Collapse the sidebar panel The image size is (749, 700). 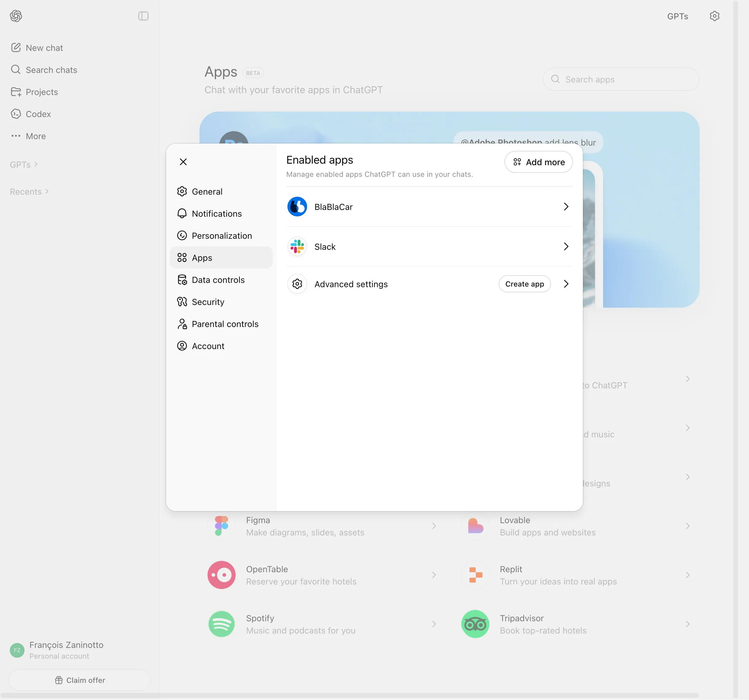coord(143,16)
